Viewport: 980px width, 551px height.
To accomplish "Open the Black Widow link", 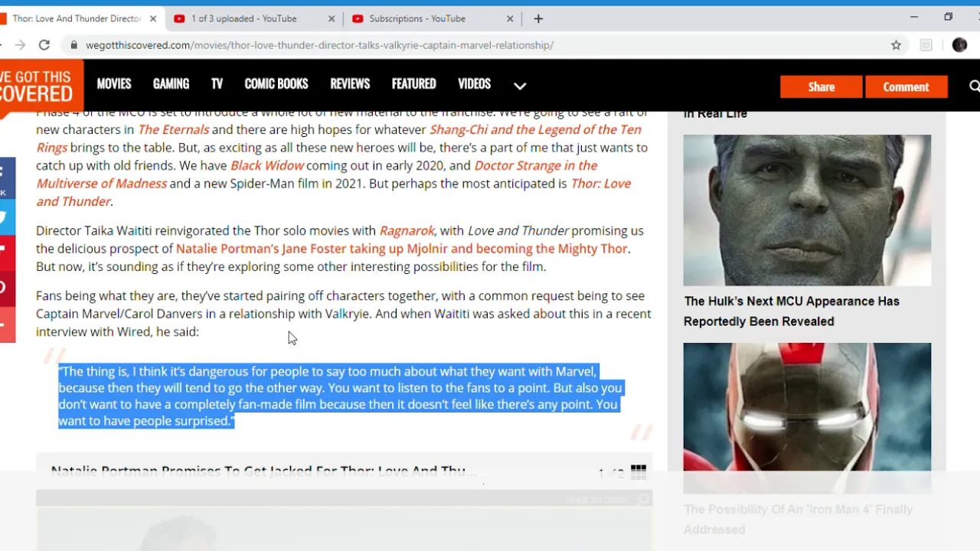I will coord(266,165).
